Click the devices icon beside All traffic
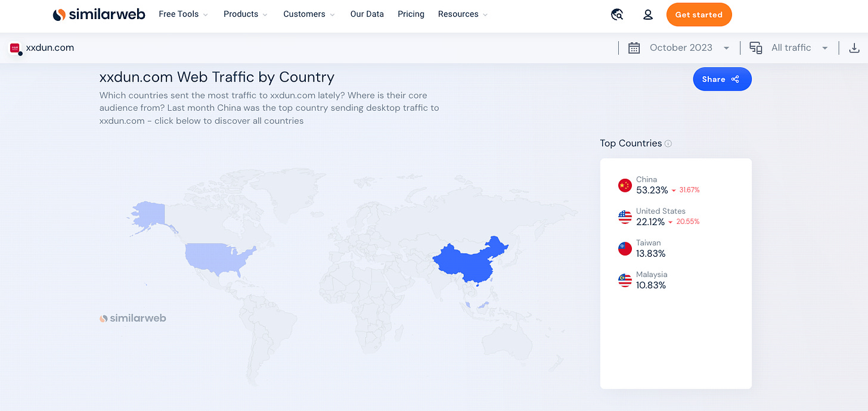Image resolution: width=868 pixels, height=411 pixels. 756,48
